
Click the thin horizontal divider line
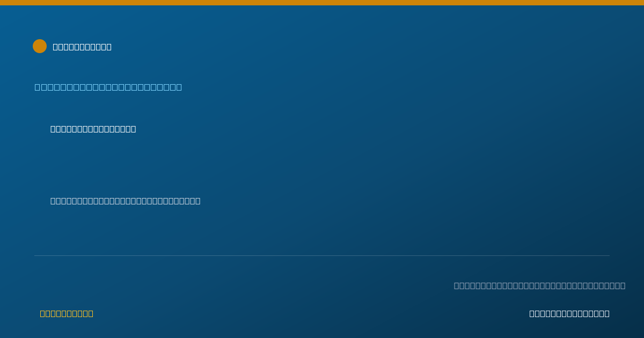(x=322, y=255)
